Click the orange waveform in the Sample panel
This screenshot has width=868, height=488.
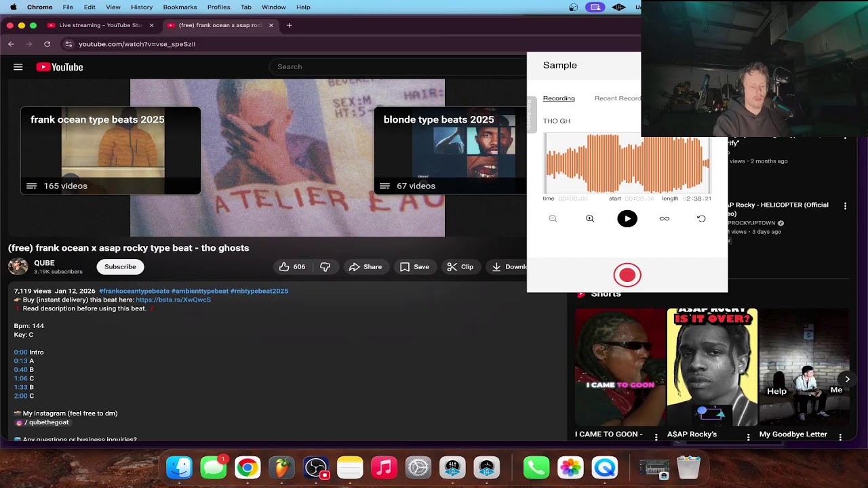point(627,164)
